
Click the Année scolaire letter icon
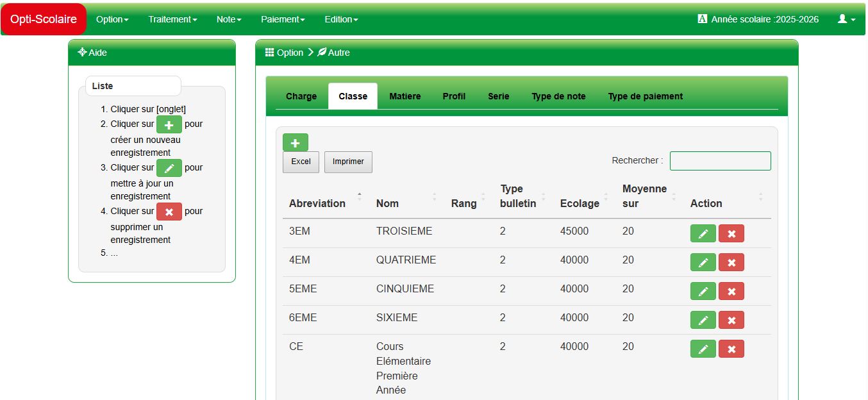click(x=703, y=19)
